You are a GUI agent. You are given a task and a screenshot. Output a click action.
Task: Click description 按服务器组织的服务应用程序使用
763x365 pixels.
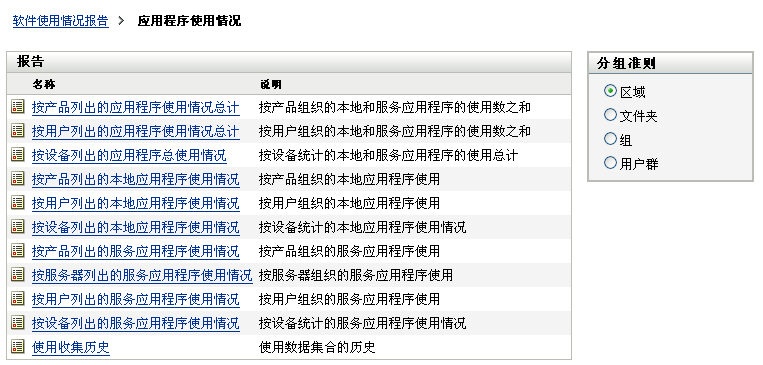356,275
